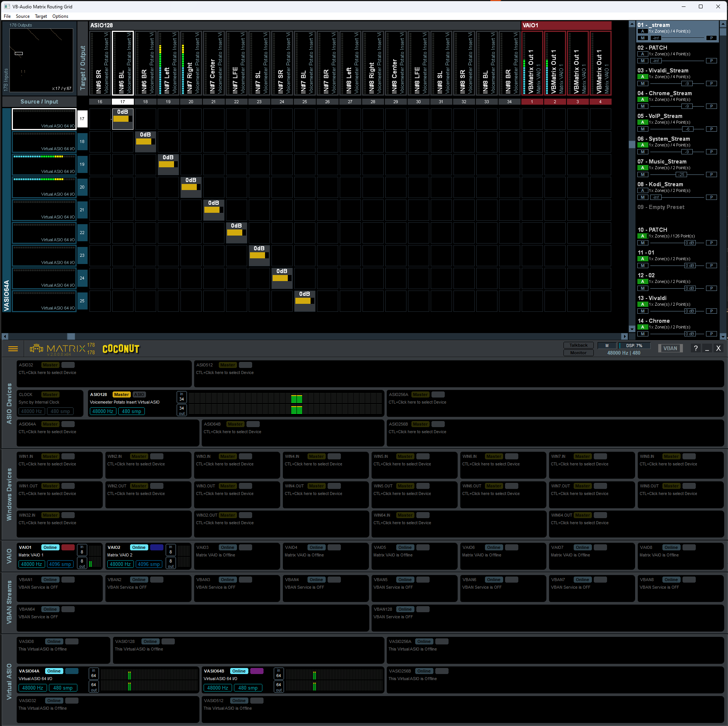The width and height of the screenshot is (728, 726).
Task: Open VAIO1 4096 smp buffer selector
Action: click(x=60, y=564)
